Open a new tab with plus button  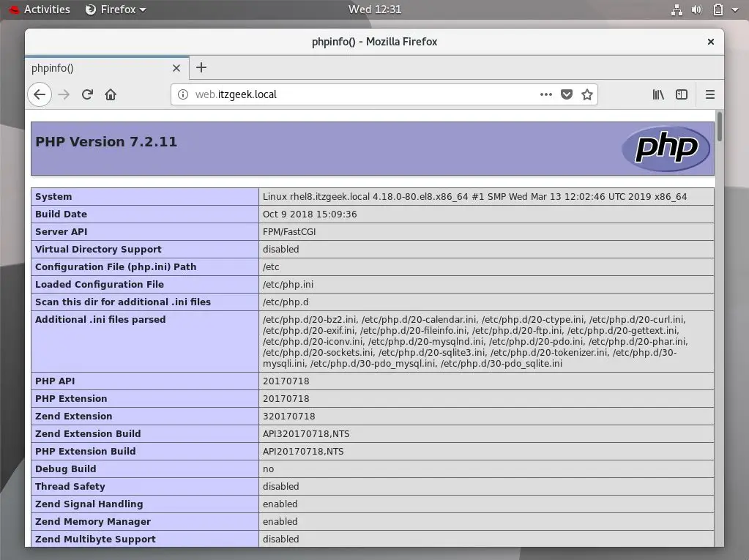[x=201, y=67]
